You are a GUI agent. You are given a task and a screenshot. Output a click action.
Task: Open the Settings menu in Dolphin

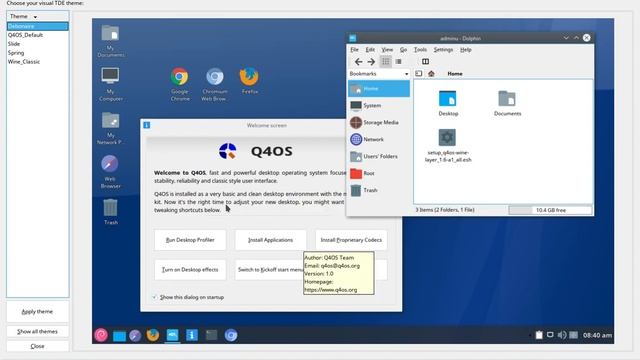pyautogui.click(x=443, y=50)
